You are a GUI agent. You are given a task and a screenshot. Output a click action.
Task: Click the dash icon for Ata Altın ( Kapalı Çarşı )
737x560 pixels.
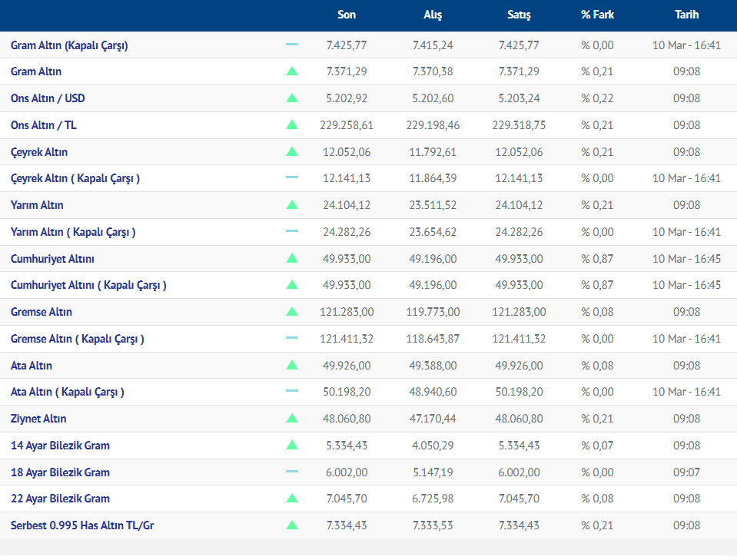tap(292, 392)
